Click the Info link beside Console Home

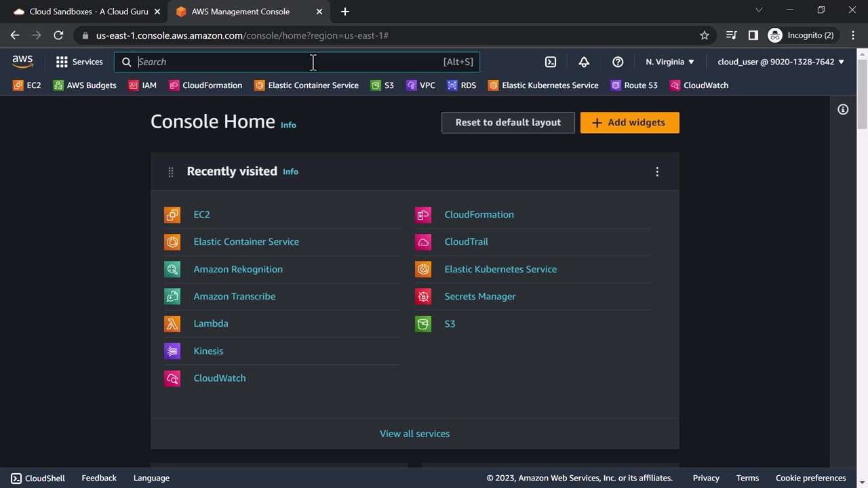point(288,125)
